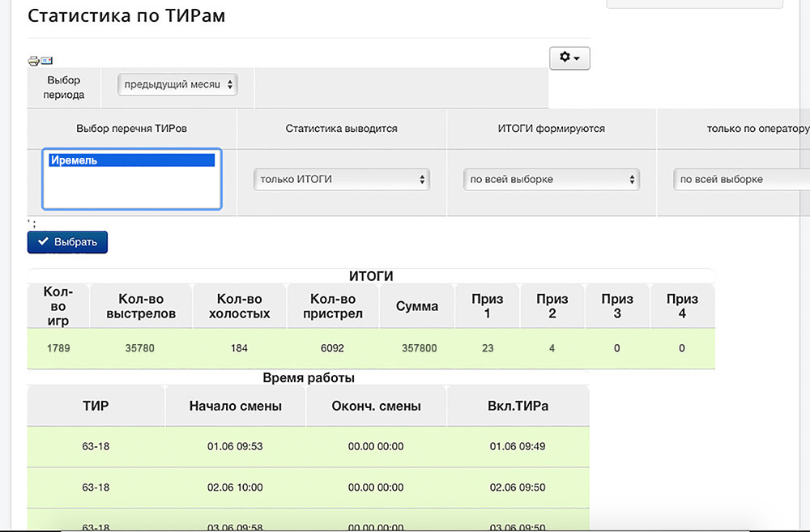The image size is (810, 532).
Task: Click 'Приз 3' column header
Action: 617,306
